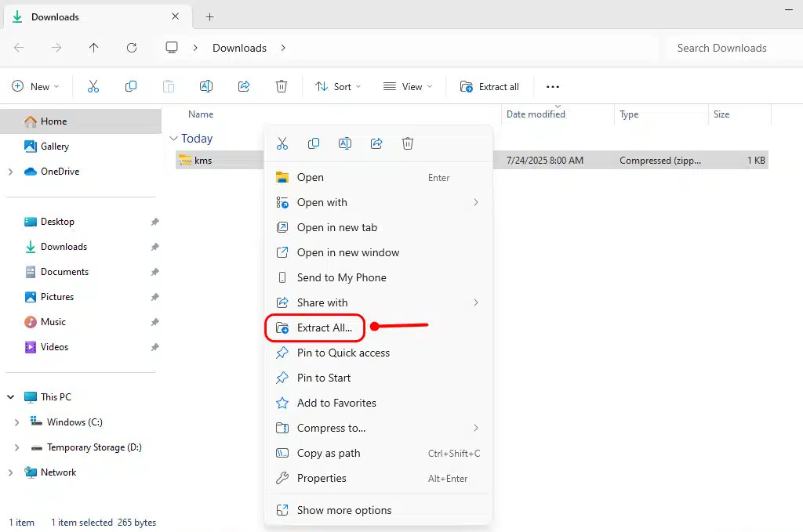Image resolution: width=803 pixels, height=532 pixels.
Task: Open the Sort dropdown
Action: [x=338, y=87]
